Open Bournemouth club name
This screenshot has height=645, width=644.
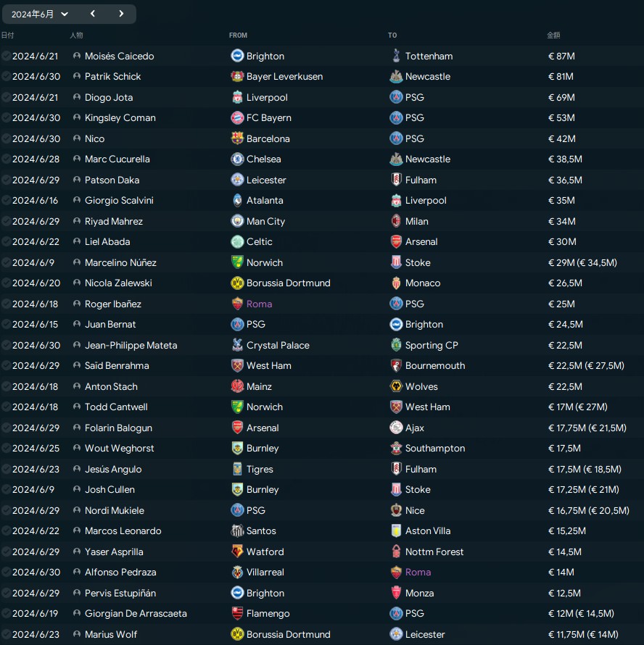435,365
